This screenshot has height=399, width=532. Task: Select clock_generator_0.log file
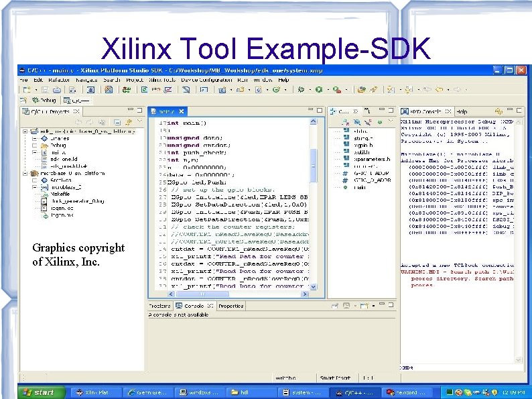tap(77, 201)
